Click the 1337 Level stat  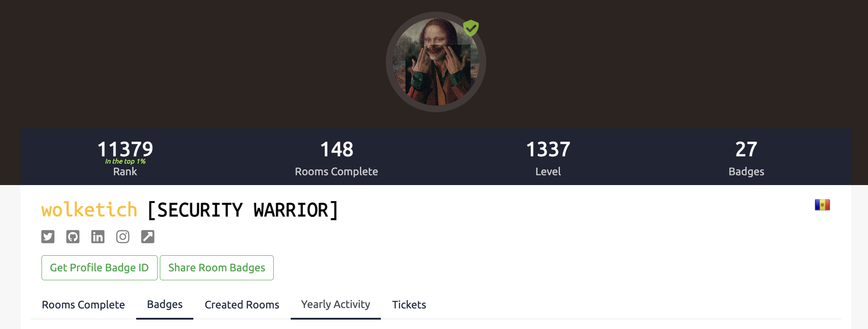548,158
